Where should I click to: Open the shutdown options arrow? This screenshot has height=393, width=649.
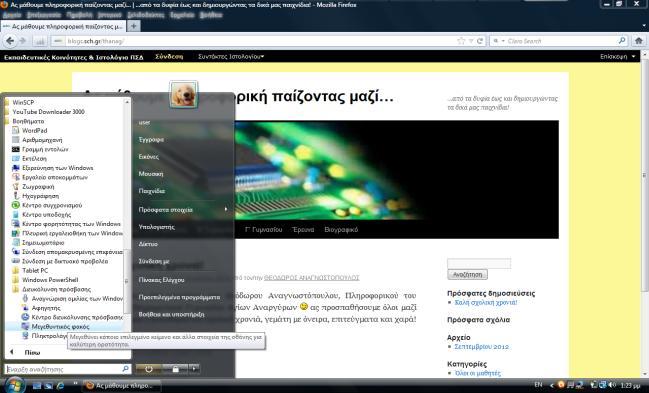[x=194, y=369]
